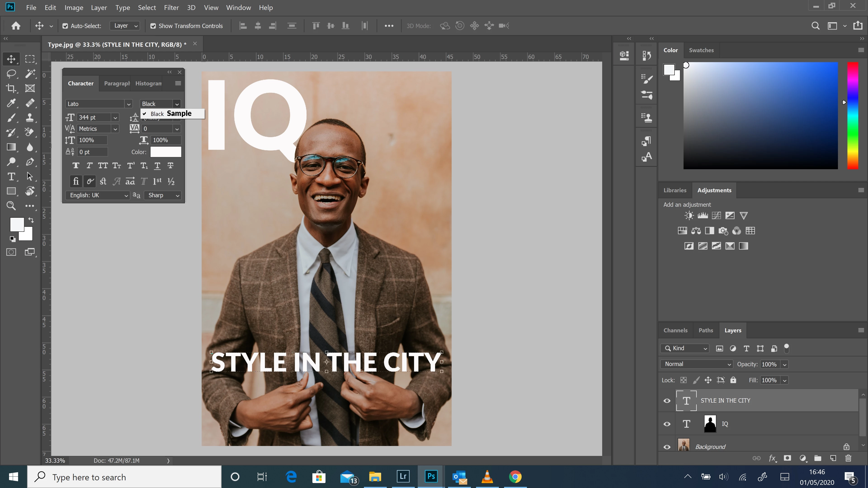868x488 pixels.
Task: Hide the IQ layer visibility
Action: click(667, 424)
